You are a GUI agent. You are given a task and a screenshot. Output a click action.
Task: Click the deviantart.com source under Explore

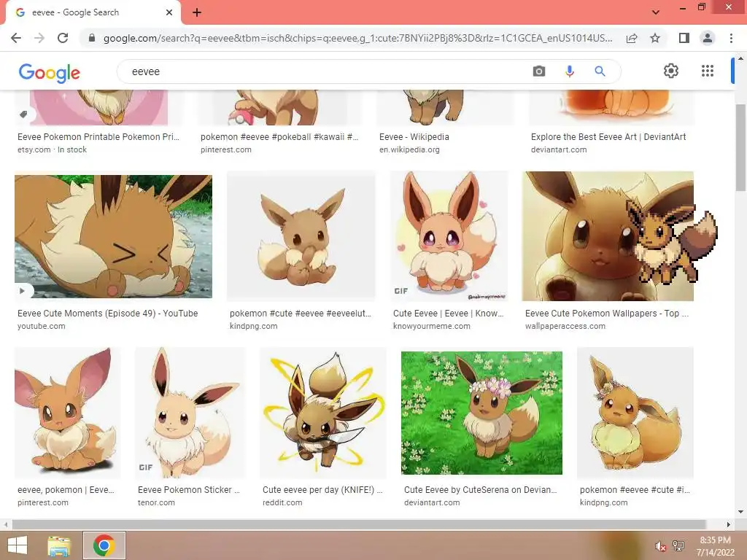click(559, 149)
